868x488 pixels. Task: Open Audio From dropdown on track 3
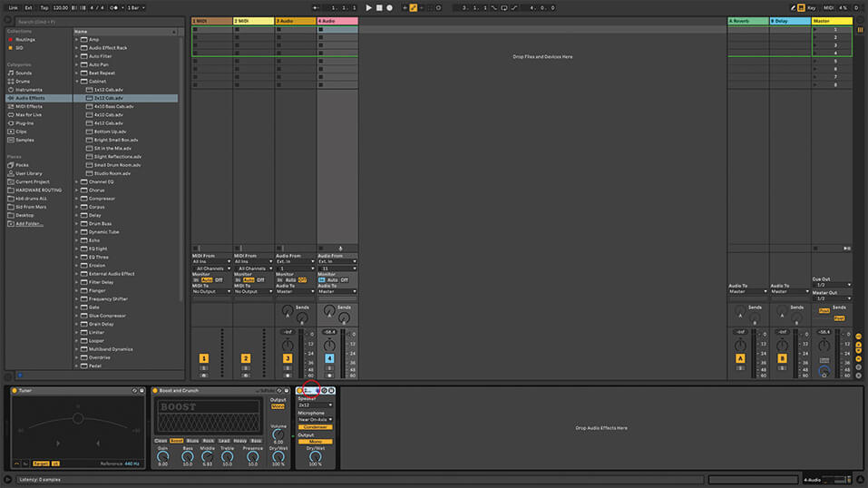point(295,261)
